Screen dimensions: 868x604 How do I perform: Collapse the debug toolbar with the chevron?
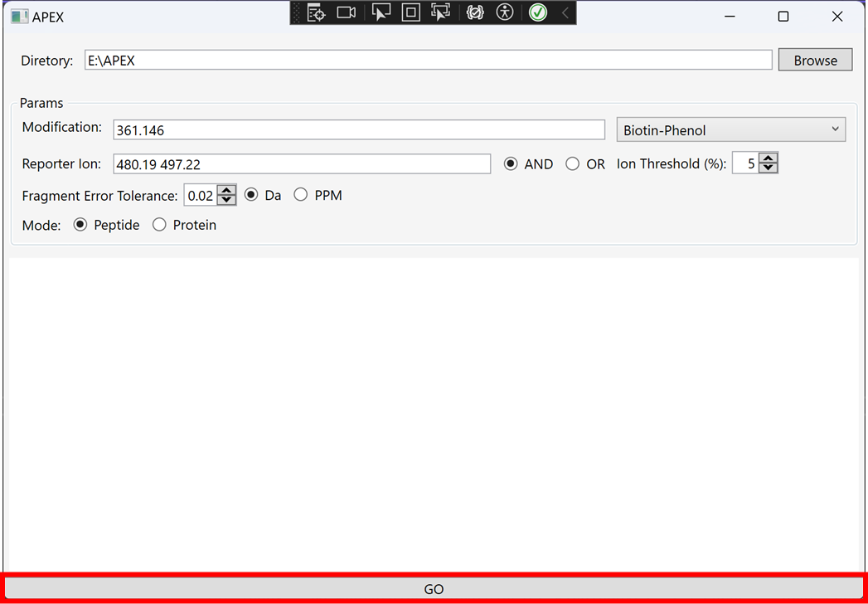pos(565,12)
